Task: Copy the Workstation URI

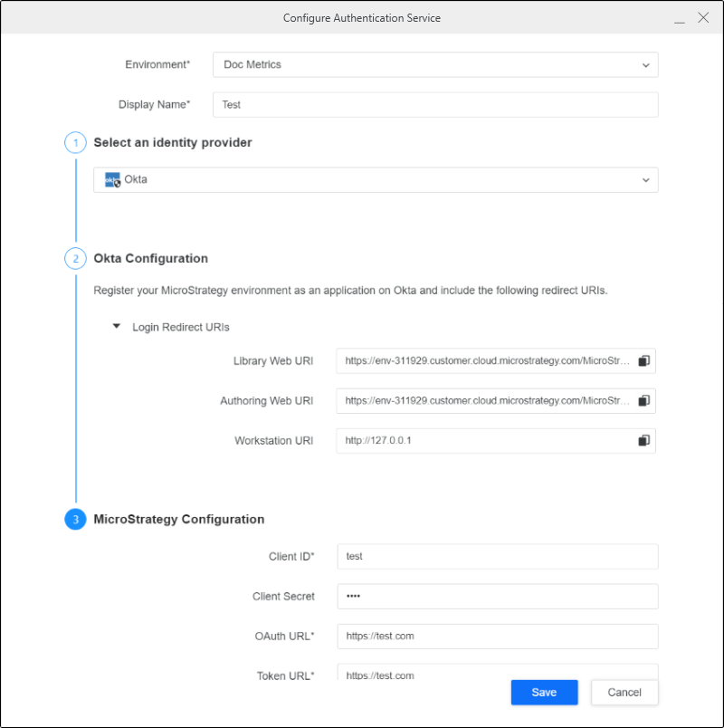Action: click(643, 441)
